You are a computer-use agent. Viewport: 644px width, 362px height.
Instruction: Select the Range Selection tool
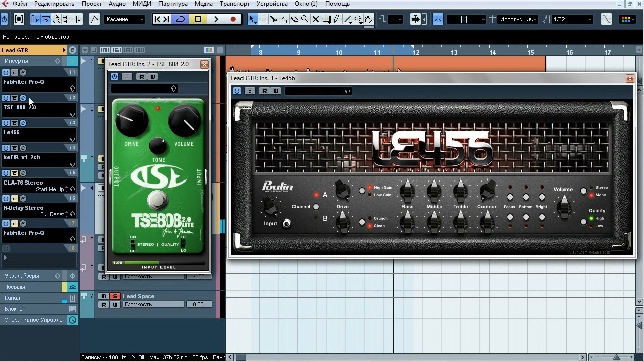263,19
